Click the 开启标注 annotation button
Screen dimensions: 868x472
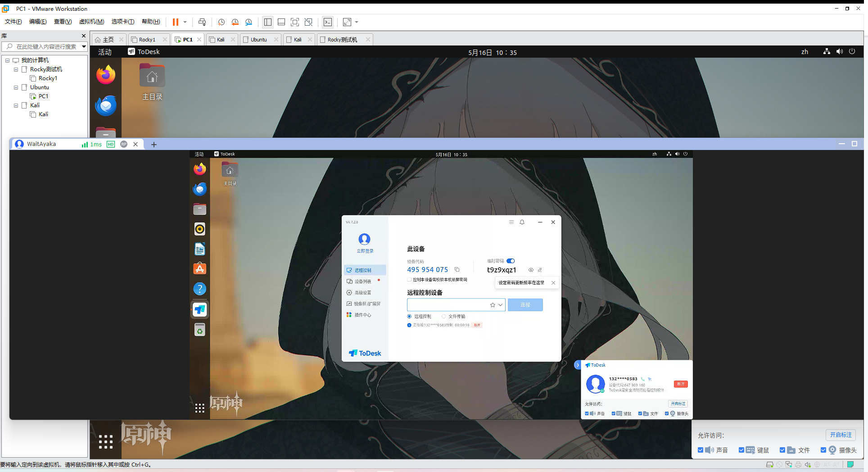[841, 435]
